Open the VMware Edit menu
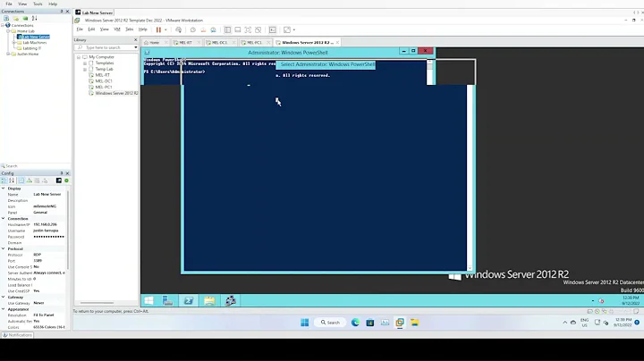 (91, 29)
